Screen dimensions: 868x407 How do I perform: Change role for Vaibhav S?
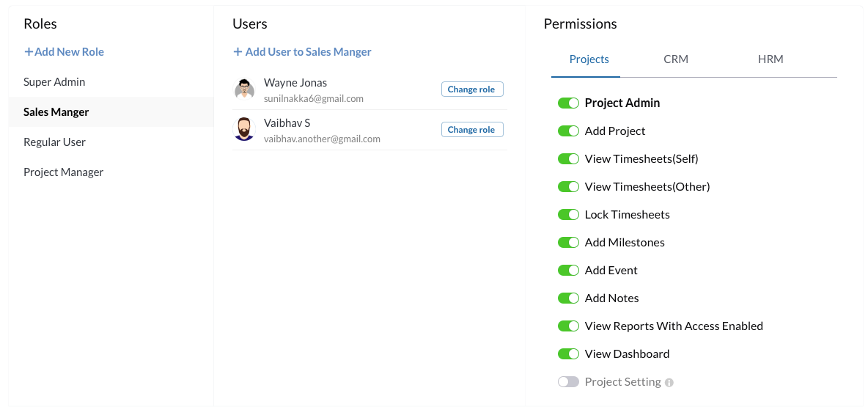coord(471,130)
